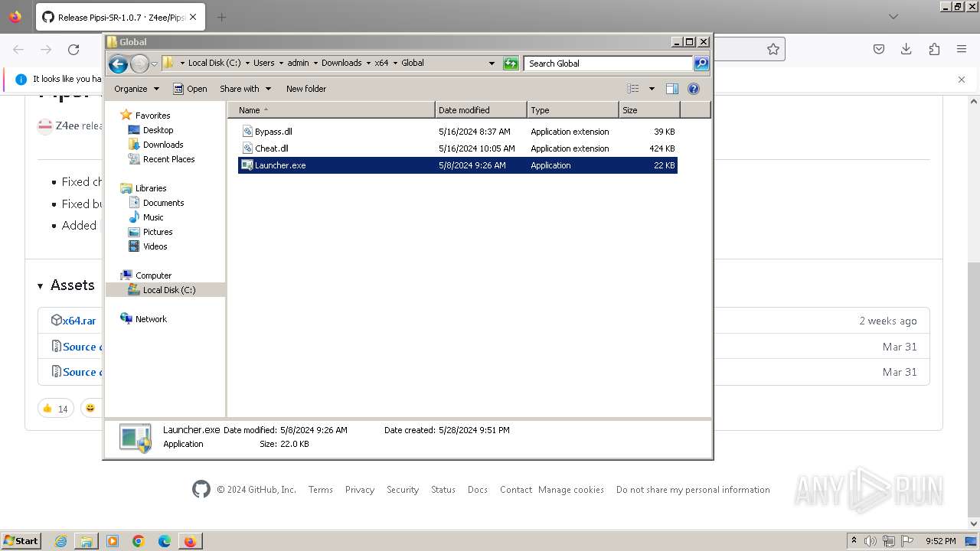Launch Microsoft Edge from taskbar
This screenshot has width=980, height=551.
tap(165, 541)
